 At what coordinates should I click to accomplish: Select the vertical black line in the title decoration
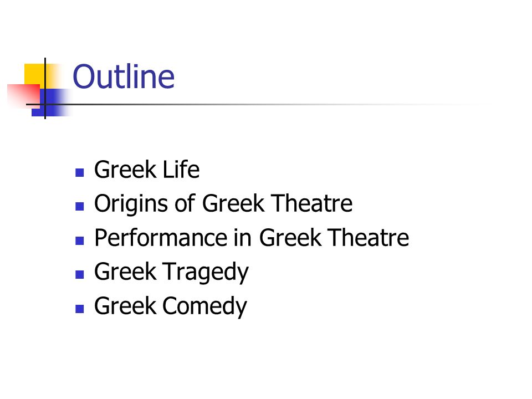(x=45, y=88)
